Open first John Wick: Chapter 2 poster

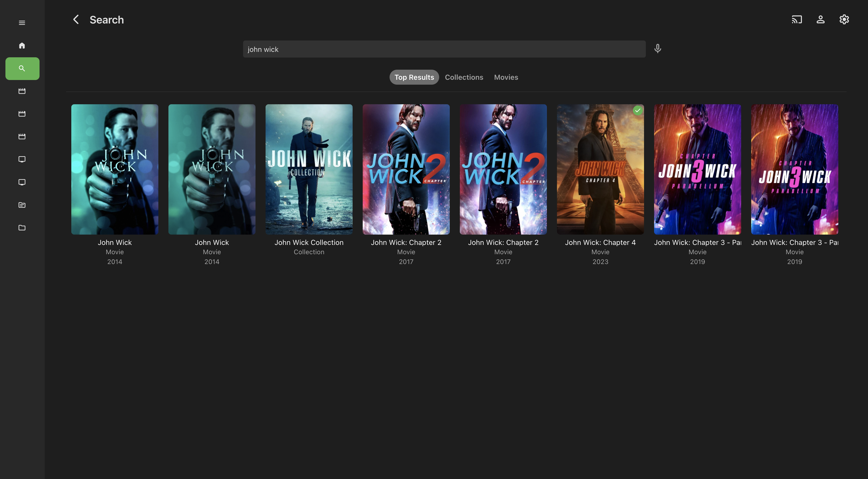(406, 169)
